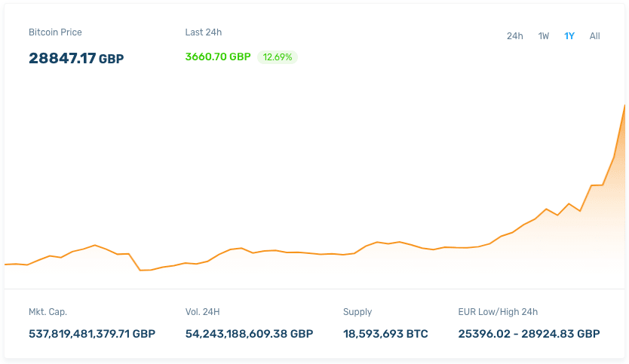The width and height of the screenshot is (629, 364).
Task: Click the 25396.02 - 28924.83 GBP range
Action: coord(529,333)
